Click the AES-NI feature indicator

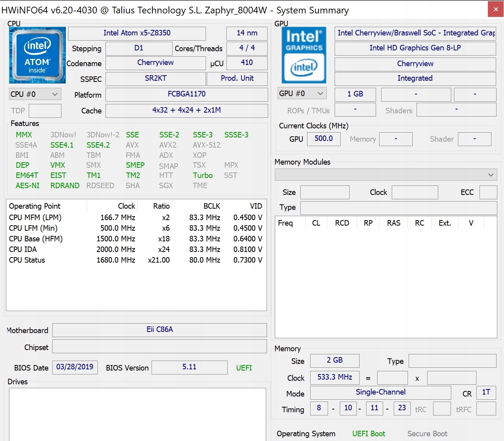tap(28, 185)
